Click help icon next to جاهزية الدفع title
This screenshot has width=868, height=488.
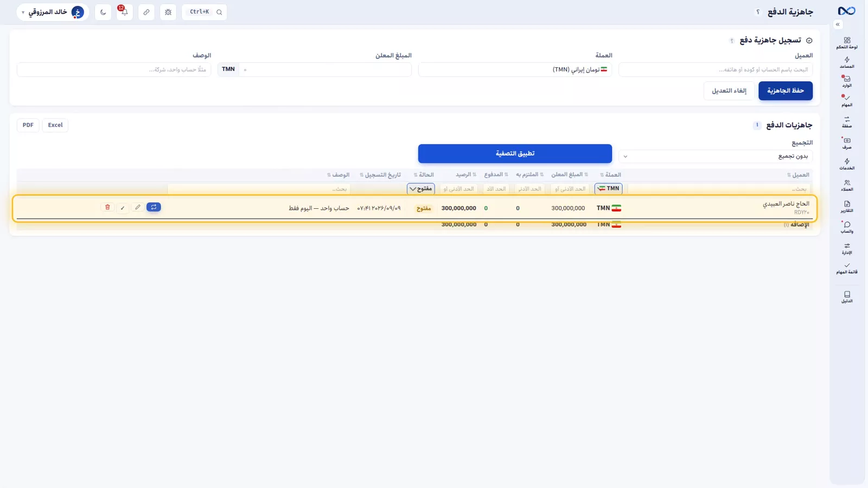pos(758,12)
